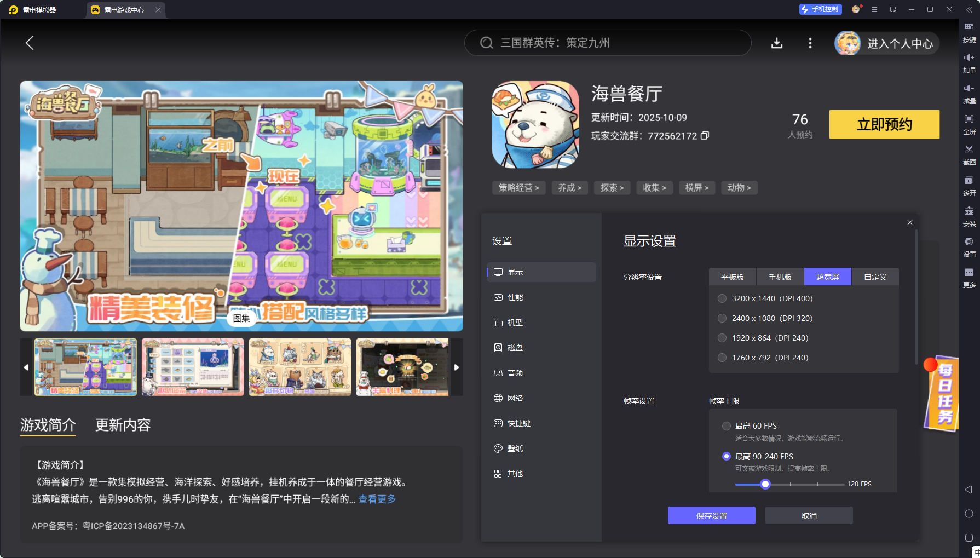Viewport: 980px width, 558px height.
Task: Click the 取消 button
Action: [x=809, y=515]
